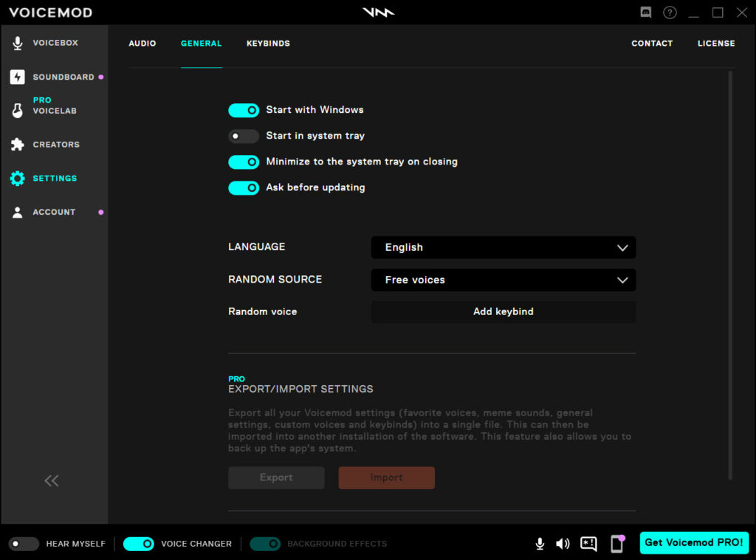756x560 pixels.
Task: Click the chevron arrow beside Free voices
Action: 622,280
